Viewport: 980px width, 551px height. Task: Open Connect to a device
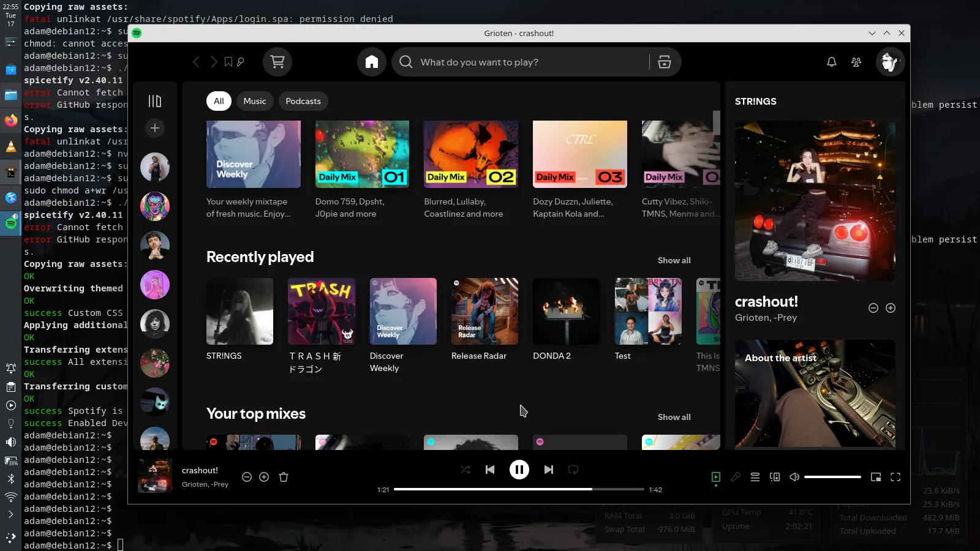[x=775, y=477]
